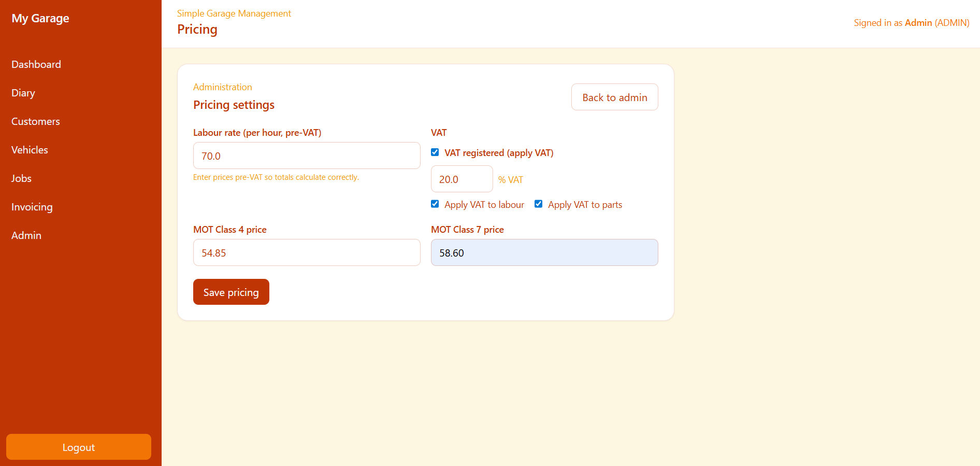Toggle the Apply VAT to parts checkbox
This screenshot has height=466, width=980.
(x=539, y=204)
